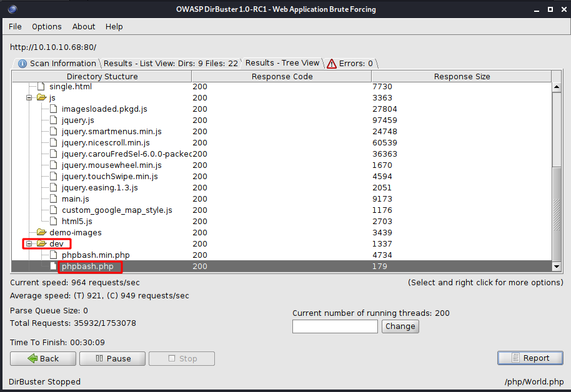The height and width of the screenshot is (392, 571).
Task: Select the jquery.easing.1.3.js entry
Action: coord(100,188)
